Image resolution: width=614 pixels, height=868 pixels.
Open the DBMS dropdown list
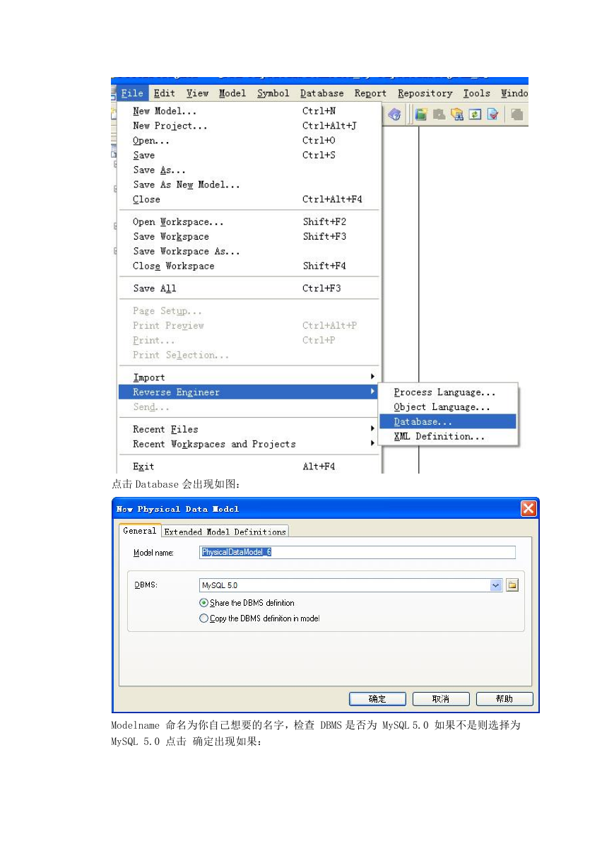pyautogui.click(x=496, y=585)
